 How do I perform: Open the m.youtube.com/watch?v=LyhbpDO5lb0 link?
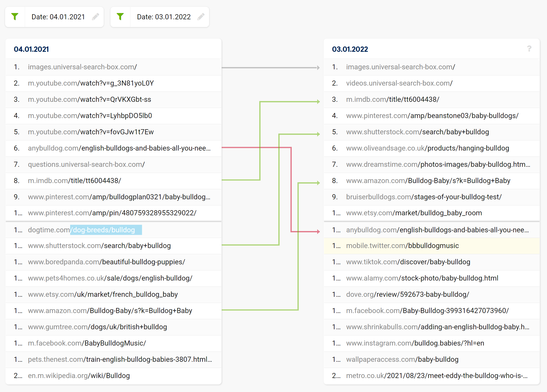click(x=90, y=116)
